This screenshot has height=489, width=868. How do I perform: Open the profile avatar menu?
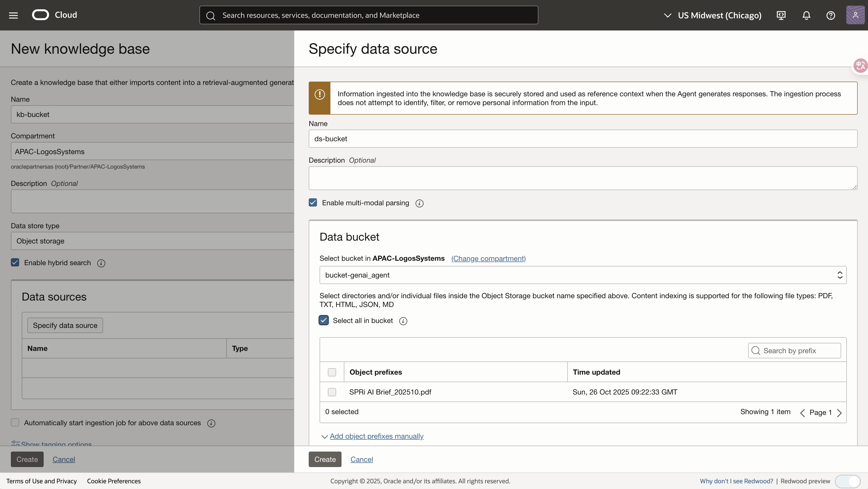click(855, 15)
